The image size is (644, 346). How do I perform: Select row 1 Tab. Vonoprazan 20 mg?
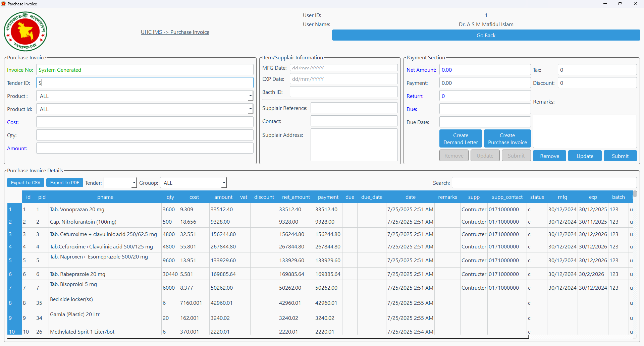[77, 210]
